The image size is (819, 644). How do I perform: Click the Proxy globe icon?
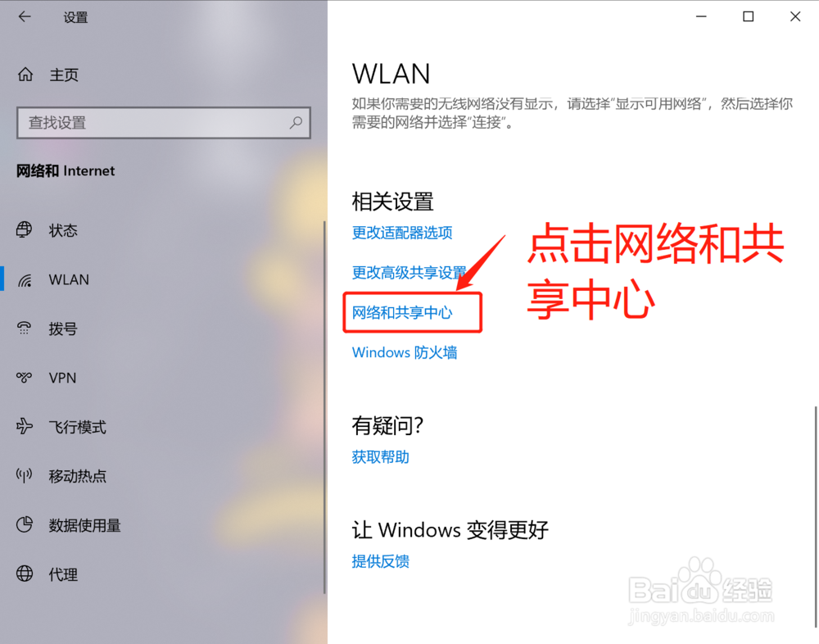click(24, 574)
